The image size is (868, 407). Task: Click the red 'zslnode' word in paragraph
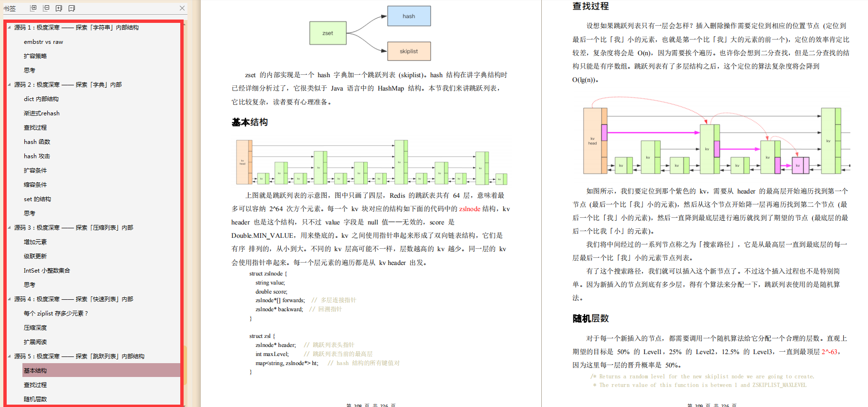470,209
